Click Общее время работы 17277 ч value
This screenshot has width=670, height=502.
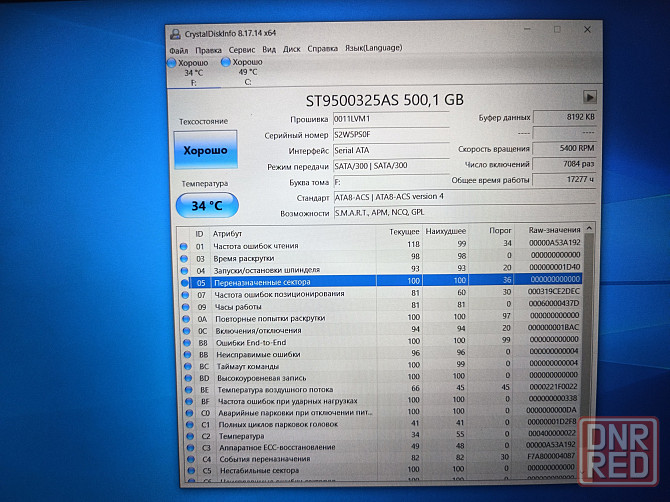[x=564, y=179]
